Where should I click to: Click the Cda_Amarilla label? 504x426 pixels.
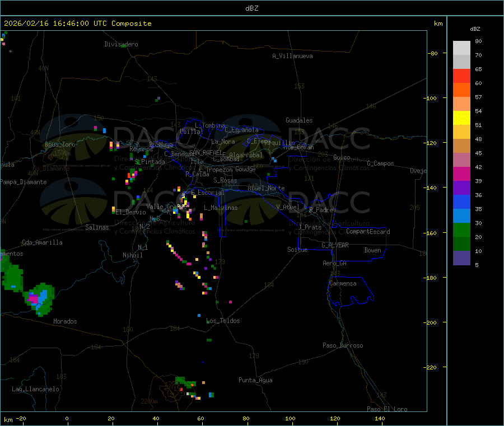(42, 242)
